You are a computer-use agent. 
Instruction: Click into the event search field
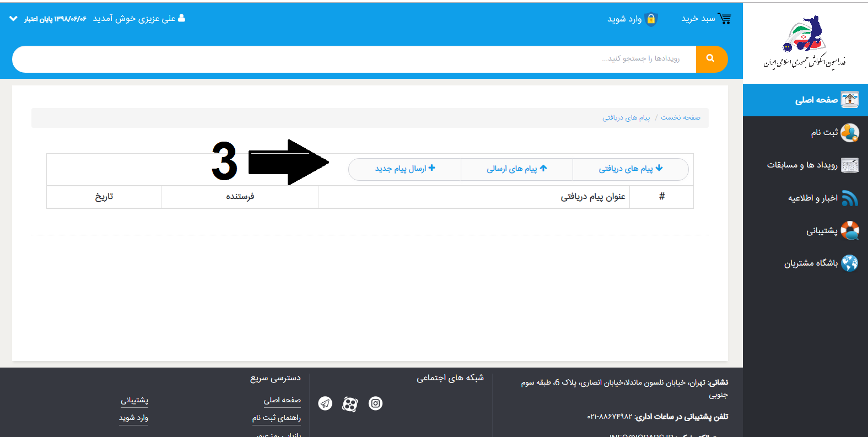tap(353, 58)
